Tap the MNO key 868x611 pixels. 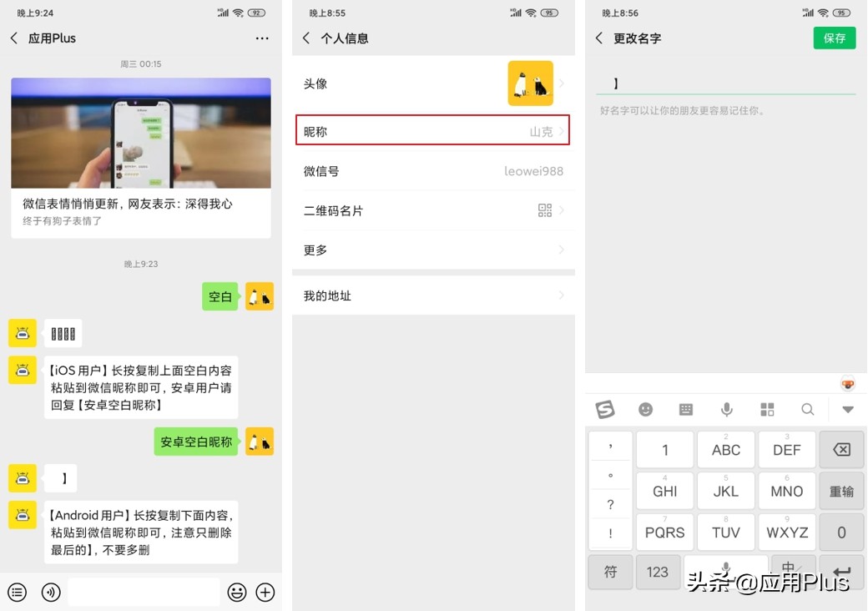(x=786, y=491)
